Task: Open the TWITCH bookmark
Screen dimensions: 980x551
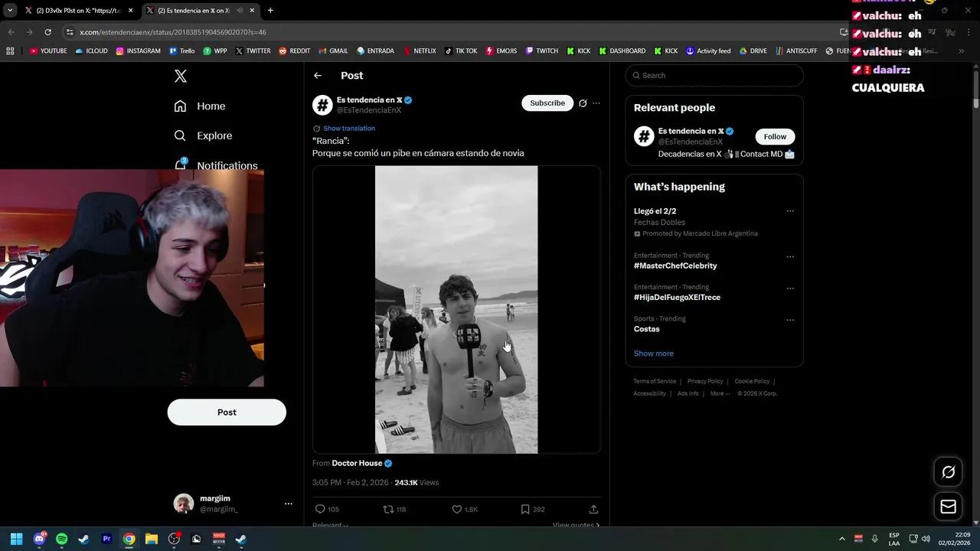Action: pyautogui.click(x=542, y=51)
